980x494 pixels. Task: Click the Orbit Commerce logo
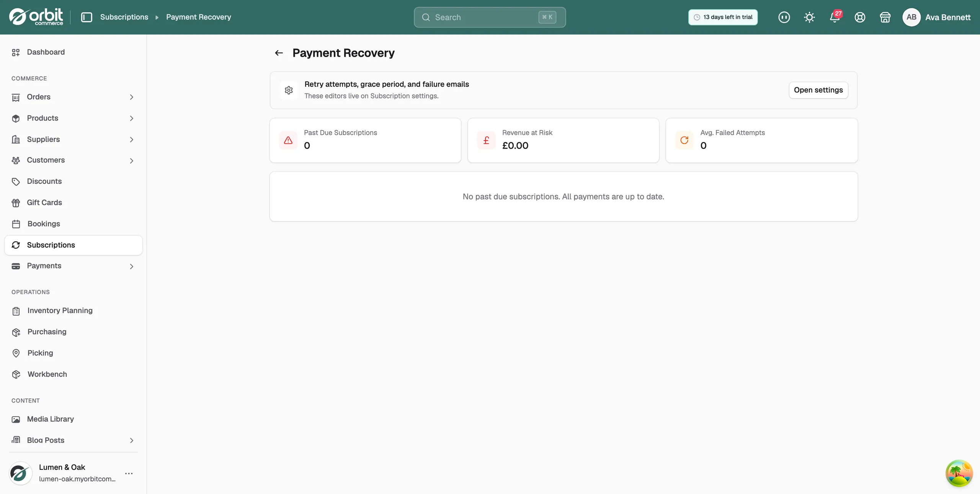[x=36, y=17]
